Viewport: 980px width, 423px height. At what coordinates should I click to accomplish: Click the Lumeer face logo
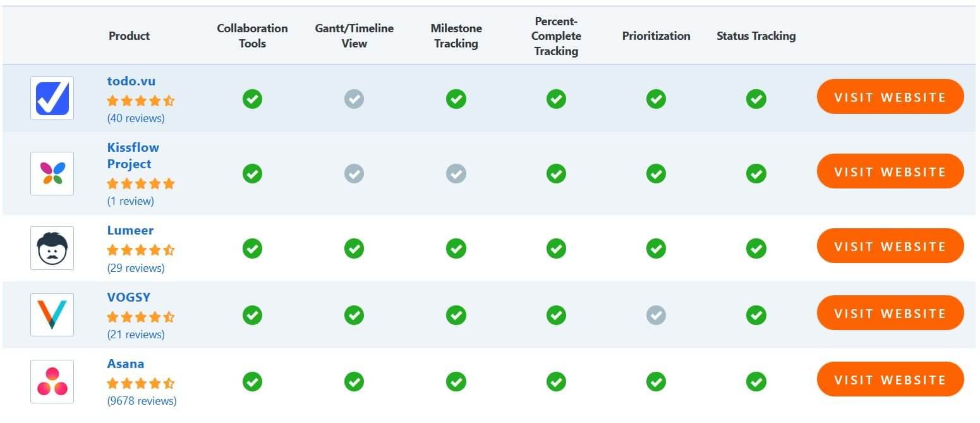pyautogui.click(x=52, y=248)
